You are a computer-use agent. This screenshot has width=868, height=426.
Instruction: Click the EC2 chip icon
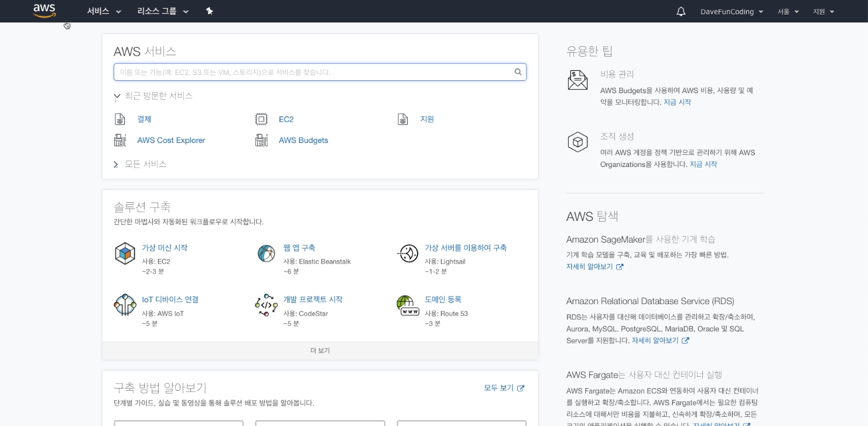point(261,119)
